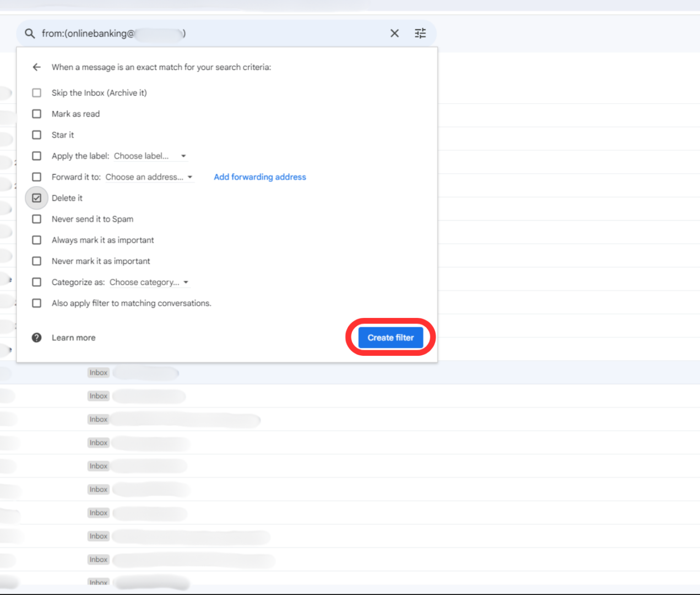Viewport: 700px width, 595px height.
Task: Click the Inbox label beside the third conversation
Action: point(98,419)
